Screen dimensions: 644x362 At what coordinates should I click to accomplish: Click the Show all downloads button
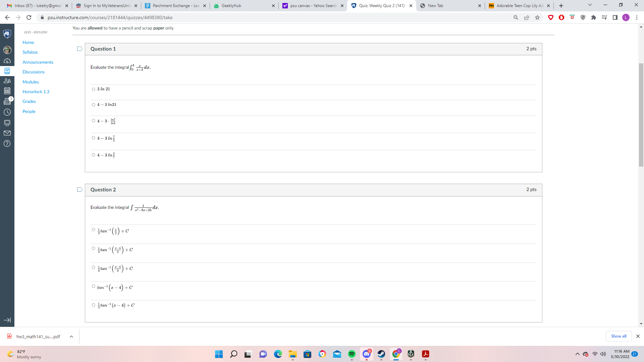[619, 336]
